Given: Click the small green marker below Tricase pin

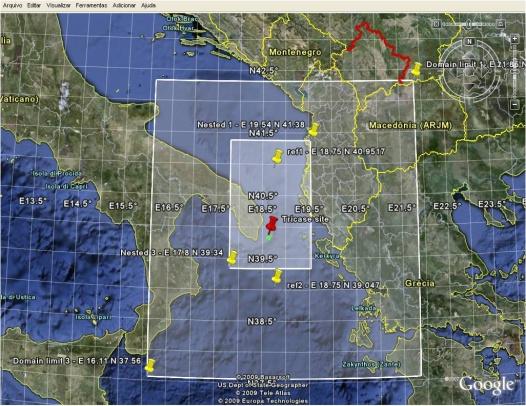Looking at the screenshot, I should click(268, 238).
